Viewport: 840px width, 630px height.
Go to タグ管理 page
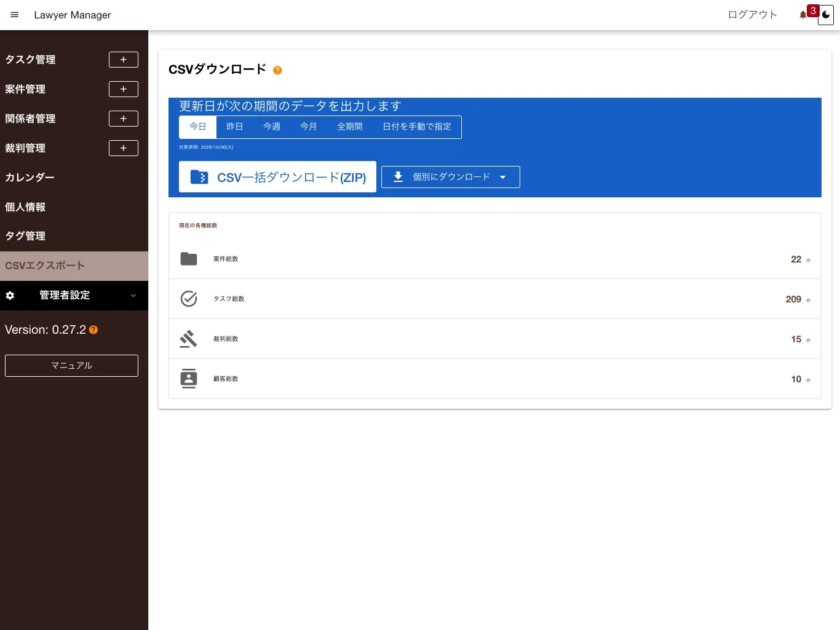pyautogui.click(x=74, y=236)
